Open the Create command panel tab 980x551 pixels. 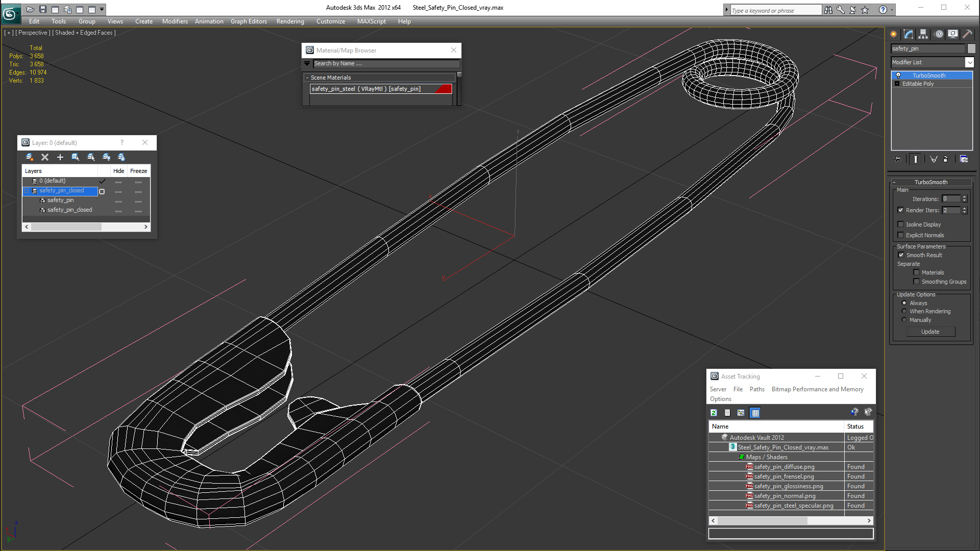pos(894,34)
